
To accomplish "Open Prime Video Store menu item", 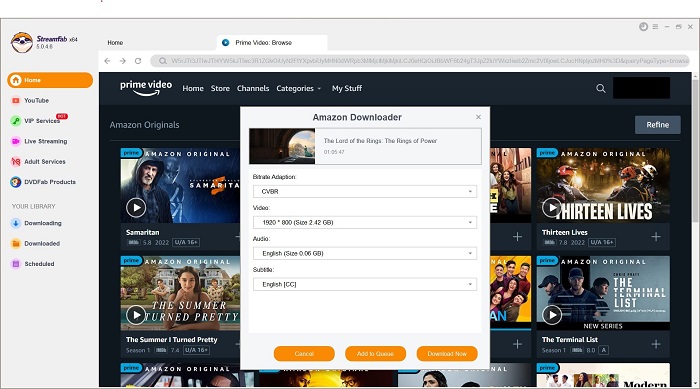I will click(220, 88).
